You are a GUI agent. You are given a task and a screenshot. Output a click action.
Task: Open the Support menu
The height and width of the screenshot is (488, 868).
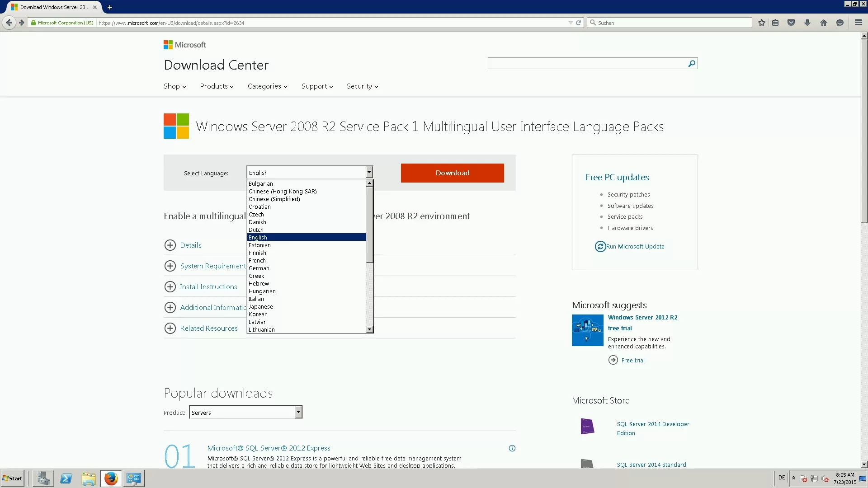317,86
